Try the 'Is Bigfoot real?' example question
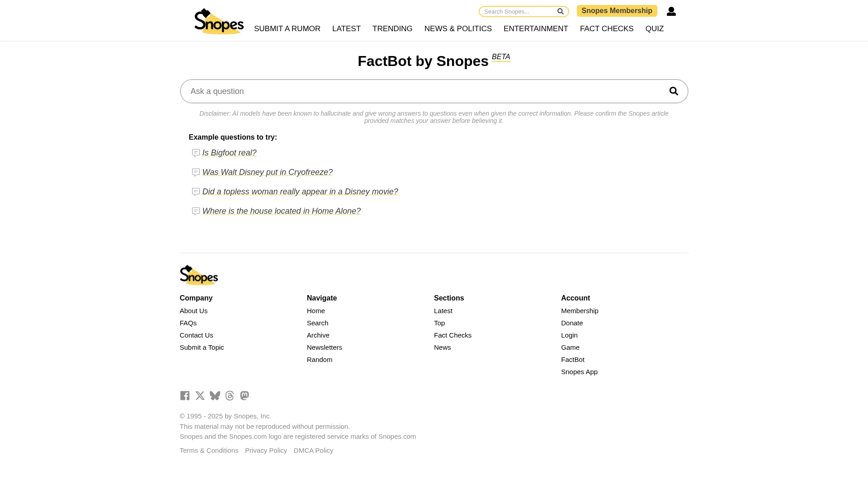The image size is (868, 488). 229,153
